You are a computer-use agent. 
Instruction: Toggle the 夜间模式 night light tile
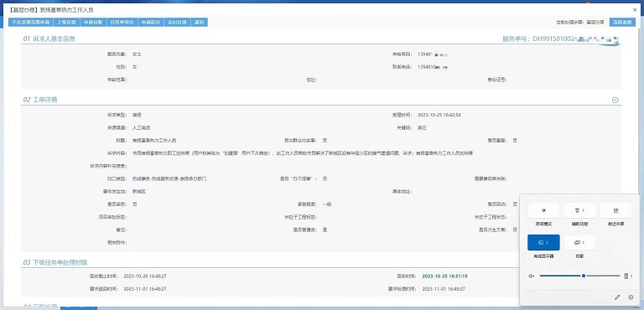coord(543,210)
